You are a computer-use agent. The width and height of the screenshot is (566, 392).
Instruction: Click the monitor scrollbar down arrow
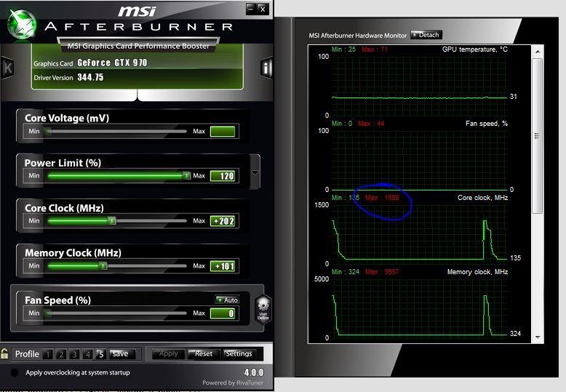click(538, 337)
